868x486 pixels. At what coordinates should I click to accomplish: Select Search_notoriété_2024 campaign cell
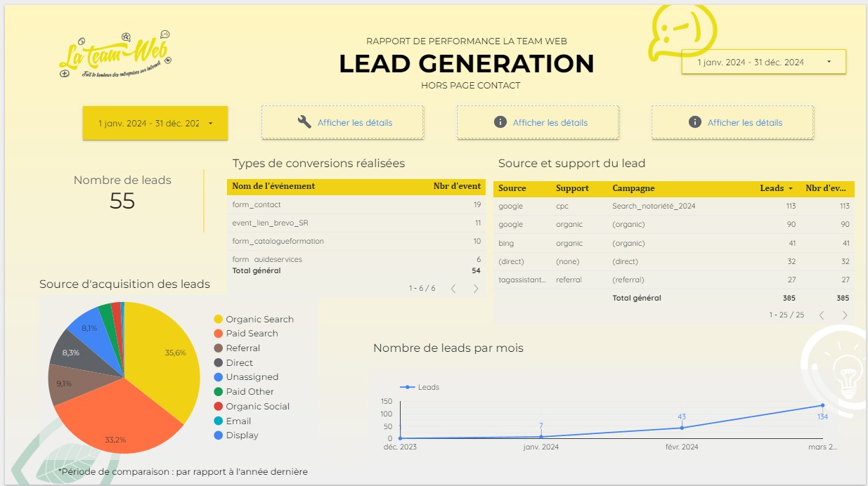coord(654,206)
